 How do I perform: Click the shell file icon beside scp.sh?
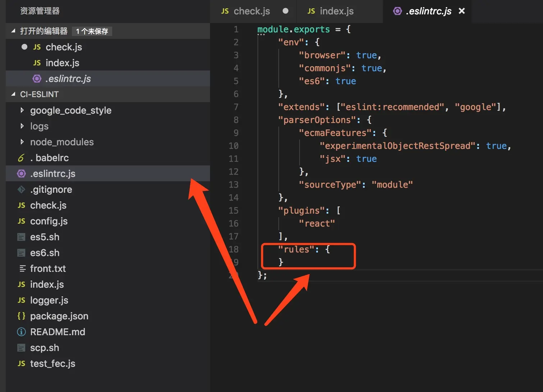pyautogui.click(x=22, y=348)
